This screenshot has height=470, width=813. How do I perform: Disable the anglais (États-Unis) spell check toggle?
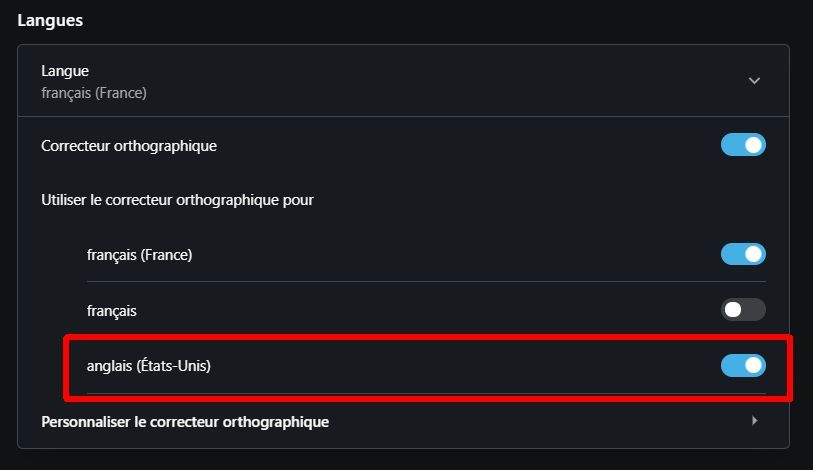tap(743, 365)
